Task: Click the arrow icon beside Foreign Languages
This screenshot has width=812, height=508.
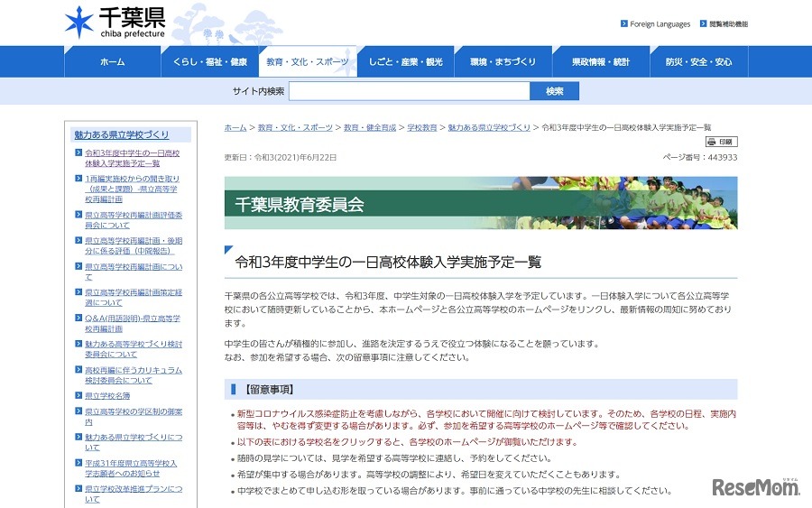Action: coord(624,23)
